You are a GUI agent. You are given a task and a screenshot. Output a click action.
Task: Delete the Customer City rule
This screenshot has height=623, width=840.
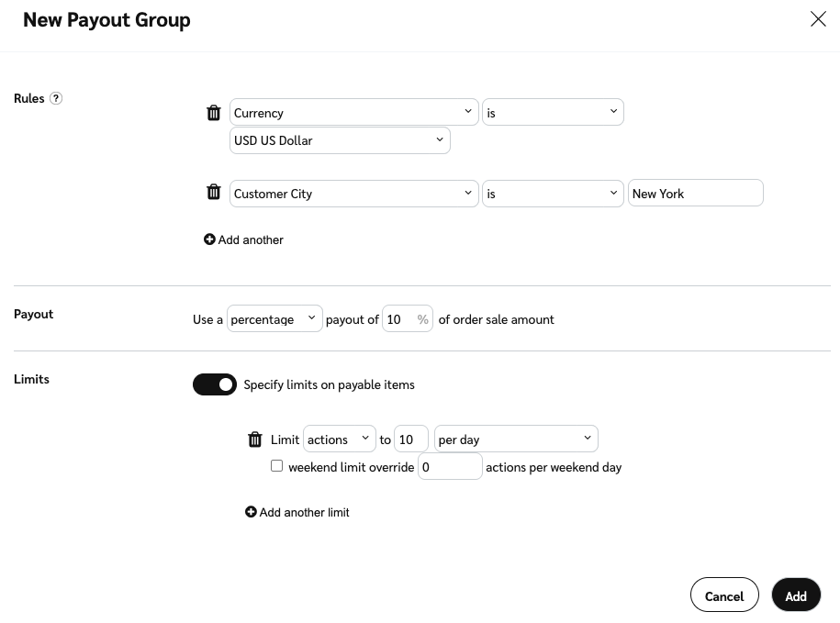[x=214, y=193]
